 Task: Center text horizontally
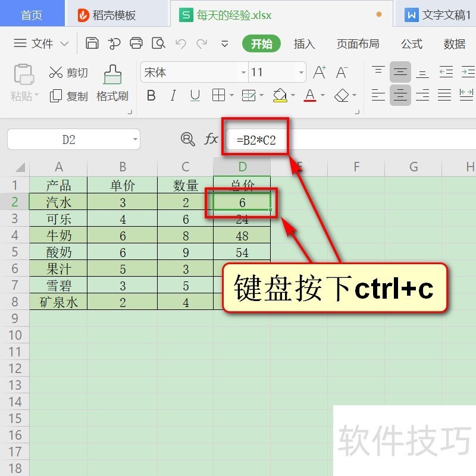click(400, 95)
